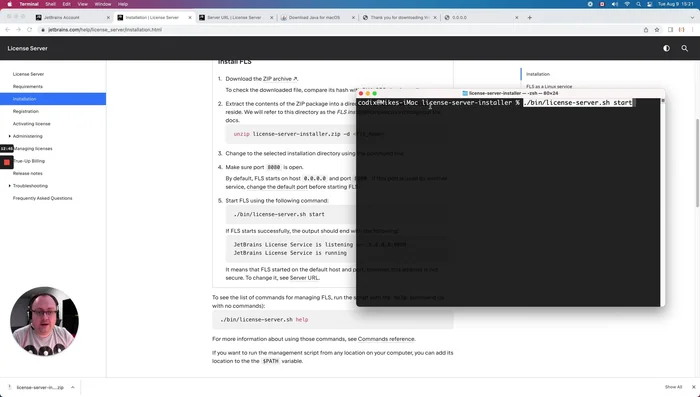Click the browser forward arrow
700x397 pixels.
18,30
